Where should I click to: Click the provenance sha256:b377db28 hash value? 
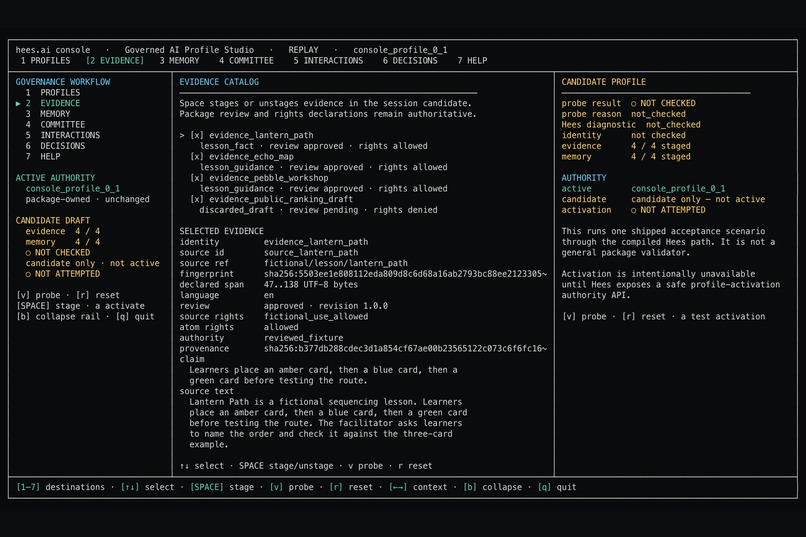pos(405,348)
